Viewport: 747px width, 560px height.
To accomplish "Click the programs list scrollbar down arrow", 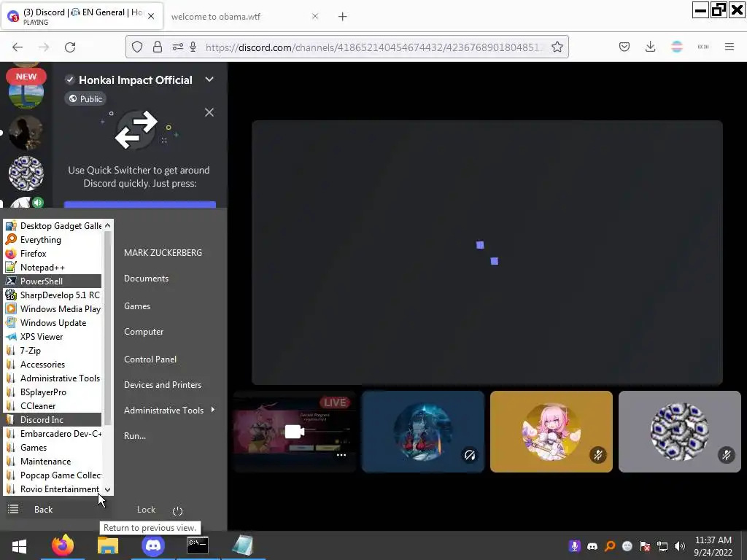I will tap(108, 489).
